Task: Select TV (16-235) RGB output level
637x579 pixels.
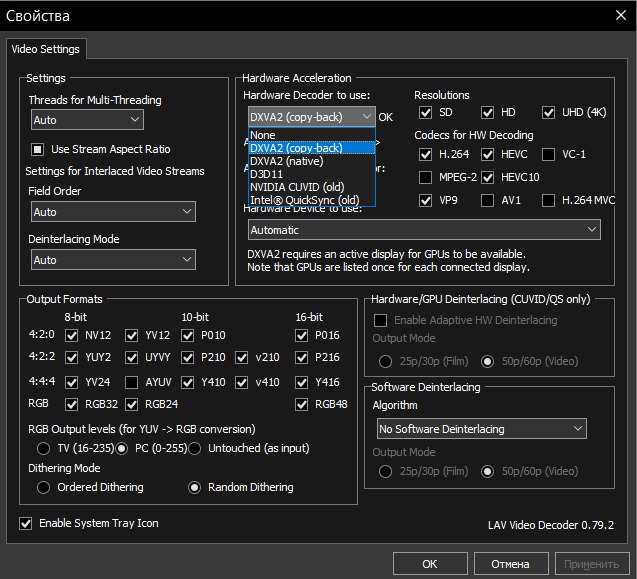Action: click(44, 448)
